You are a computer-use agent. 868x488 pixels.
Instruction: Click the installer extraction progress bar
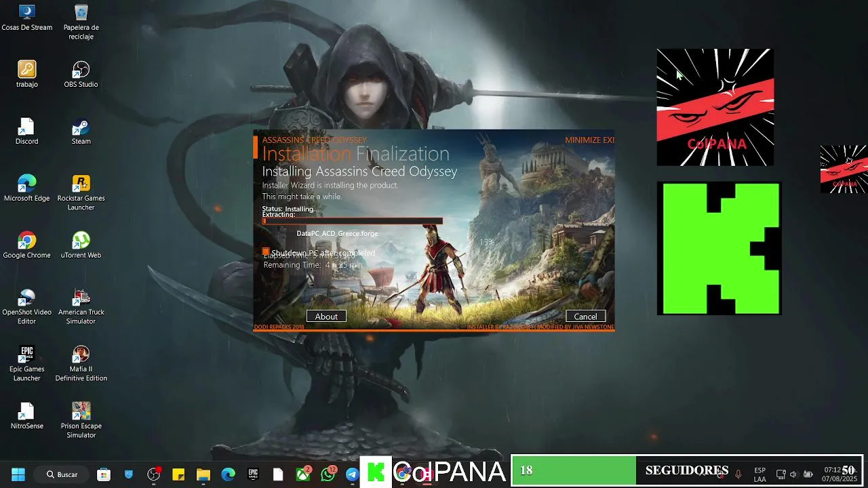[x=353, y=221]
